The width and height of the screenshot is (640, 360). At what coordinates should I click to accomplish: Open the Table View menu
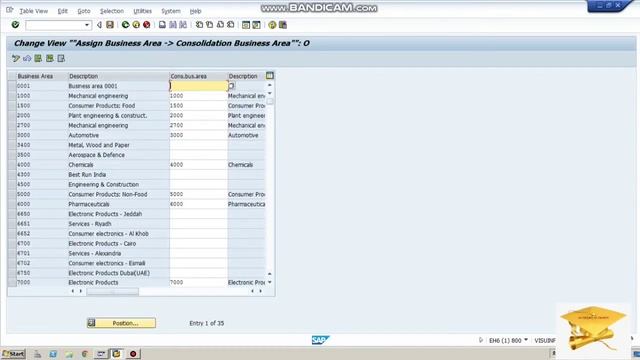click(x=33, y=11)
